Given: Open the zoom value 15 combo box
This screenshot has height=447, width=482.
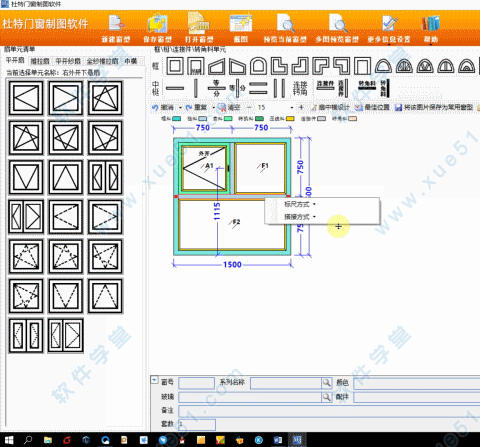Looking at the screenshot, I should [x=275, y=107].
